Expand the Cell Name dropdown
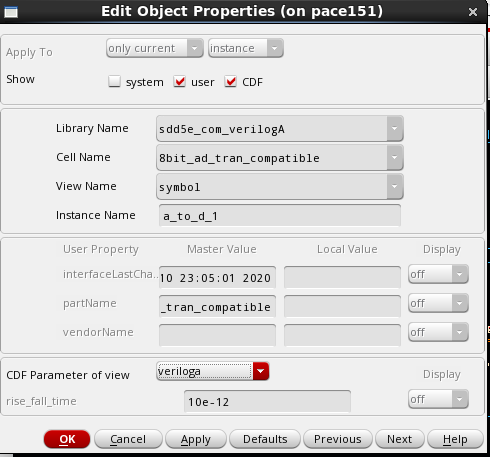490x457 pixels. click(x=395, y=157)
